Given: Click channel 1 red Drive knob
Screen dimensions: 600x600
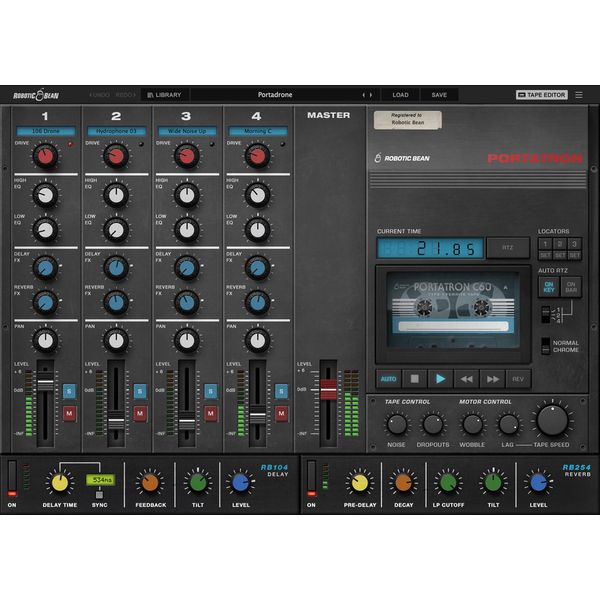Looking at the screenshot, I should pyautogui.click(x=45, y=155).
